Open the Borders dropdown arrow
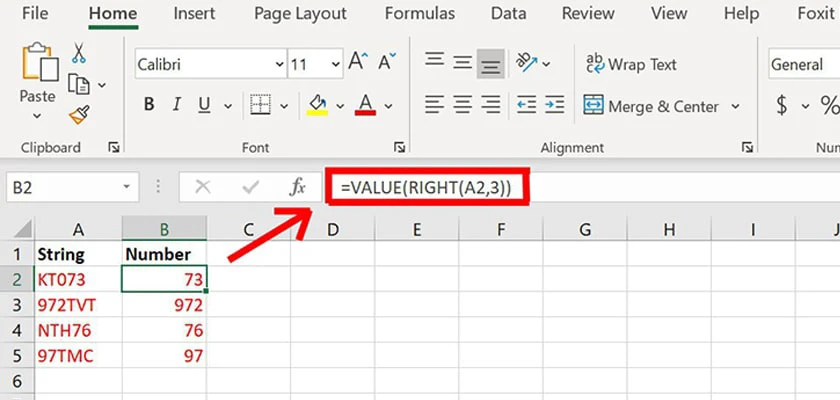Image resolution: width=840 pixels, height=400 pixels. 284,106
